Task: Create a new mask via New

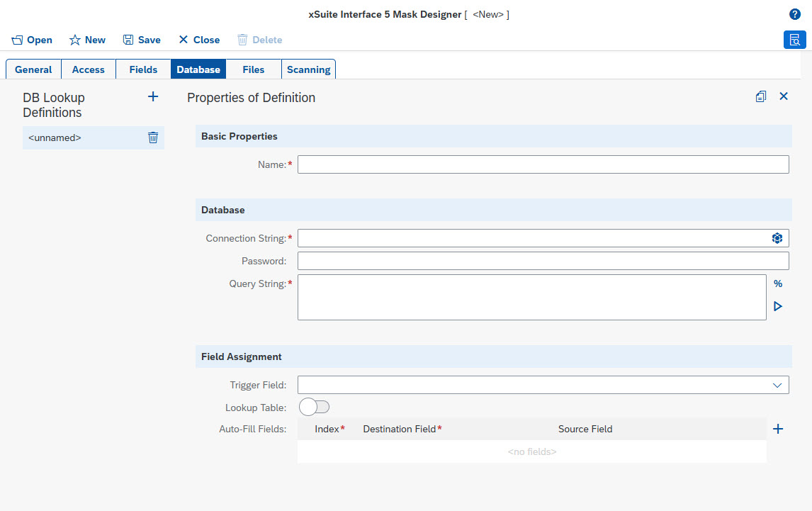Action: 87,40
